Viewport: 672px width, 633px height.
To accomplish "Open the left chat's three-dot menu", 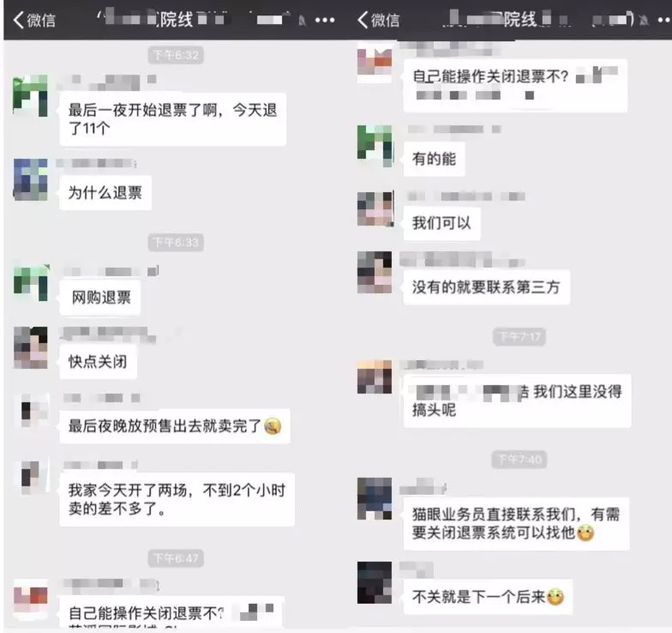I will coord(325,21).
